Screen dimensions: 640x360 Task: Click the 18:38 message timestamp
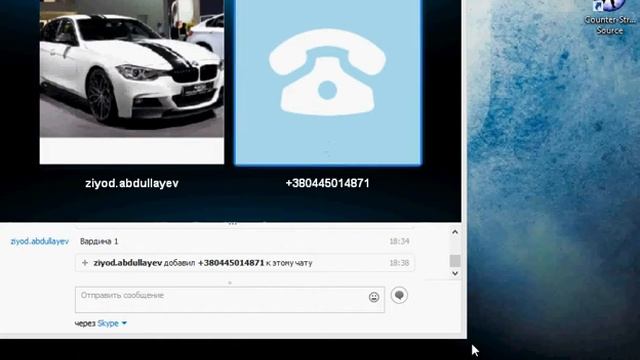[x=399, y=263]
